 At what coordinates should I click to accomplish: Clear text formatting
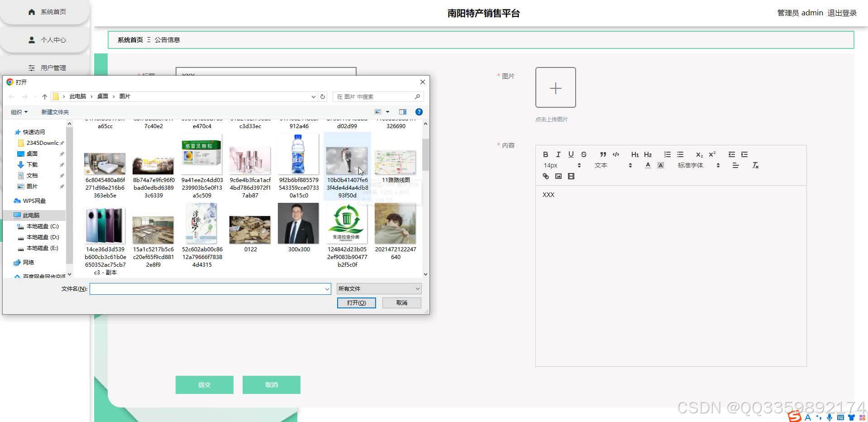pos(755,165)
